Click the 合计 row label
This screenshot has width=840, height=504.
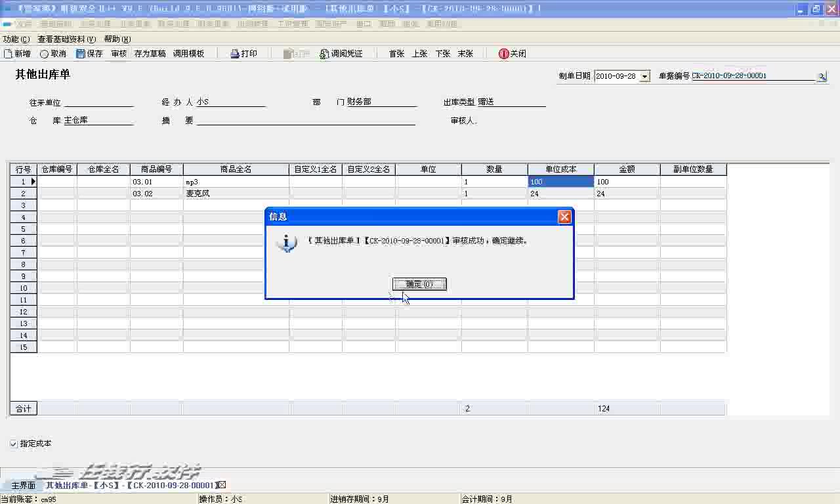pyautogui.click(x=24, y=409)
